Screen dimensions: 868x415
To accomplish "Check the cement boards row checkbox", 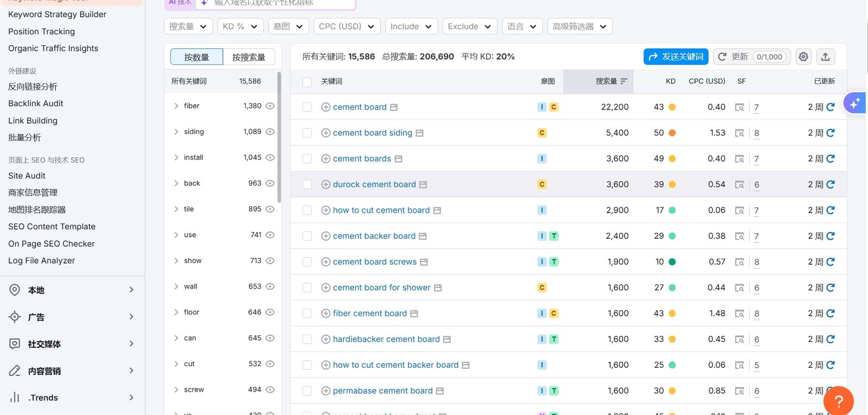I will tap(307, 159).
